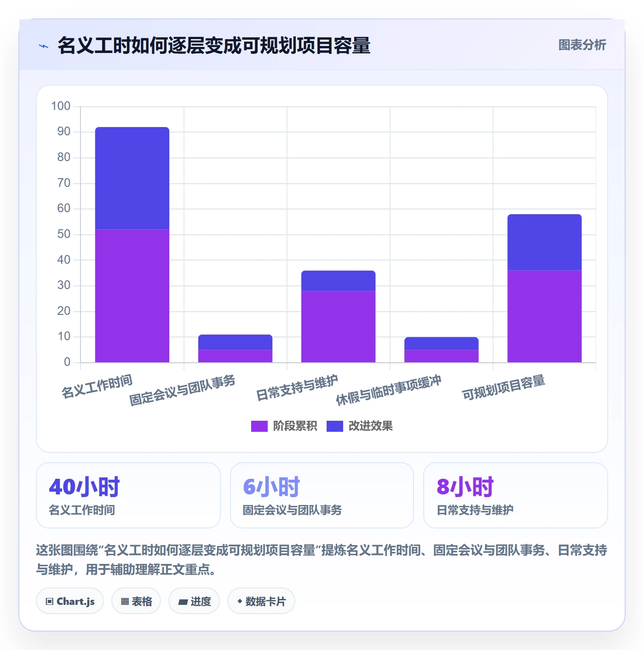The height and width of the screenshot is (650, 644).
Task: Click 固定会议与团队事务 caption under 6小时
Action: click(293, 510)
